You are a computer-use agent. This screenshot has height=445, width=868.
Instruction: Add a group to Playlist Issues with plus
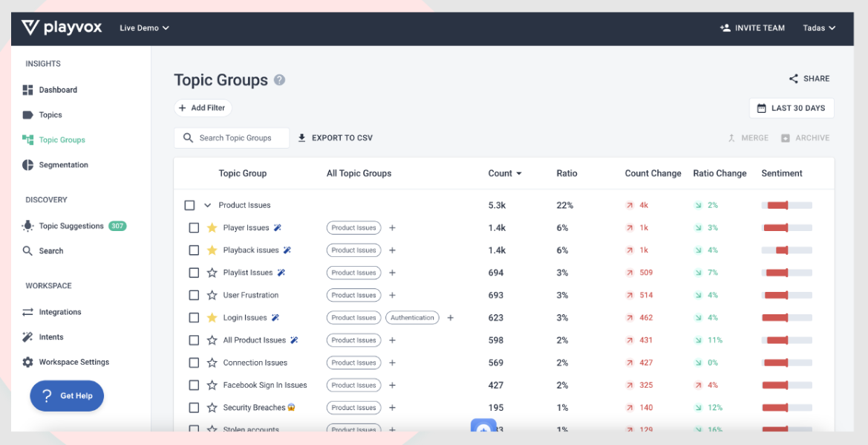392,273
